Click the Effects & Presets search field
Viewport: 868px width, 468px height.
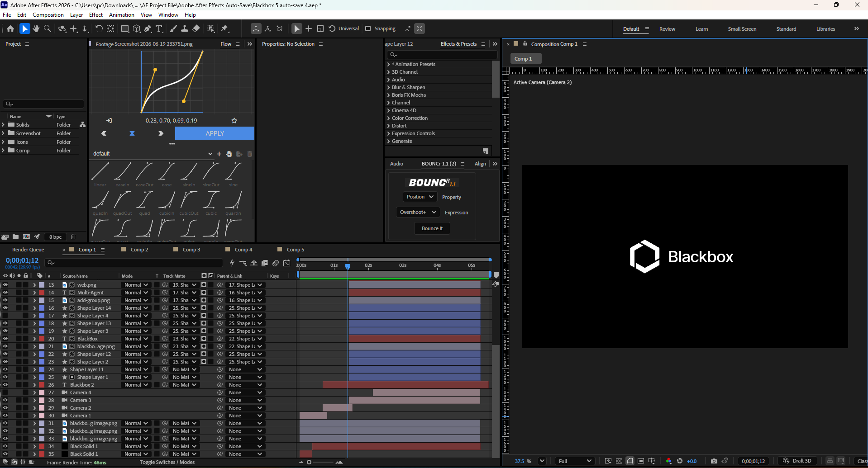[442, 55]
